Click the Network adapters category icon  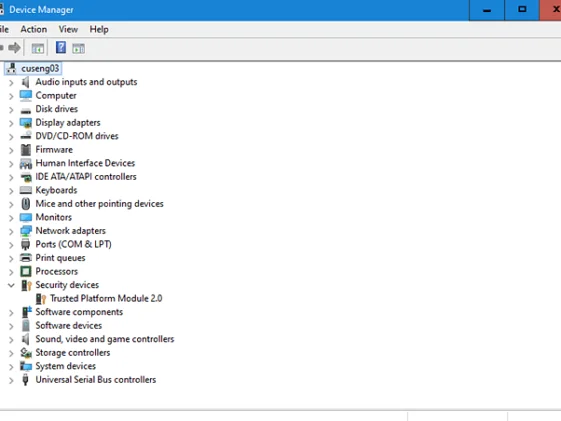tap(26, 231)
